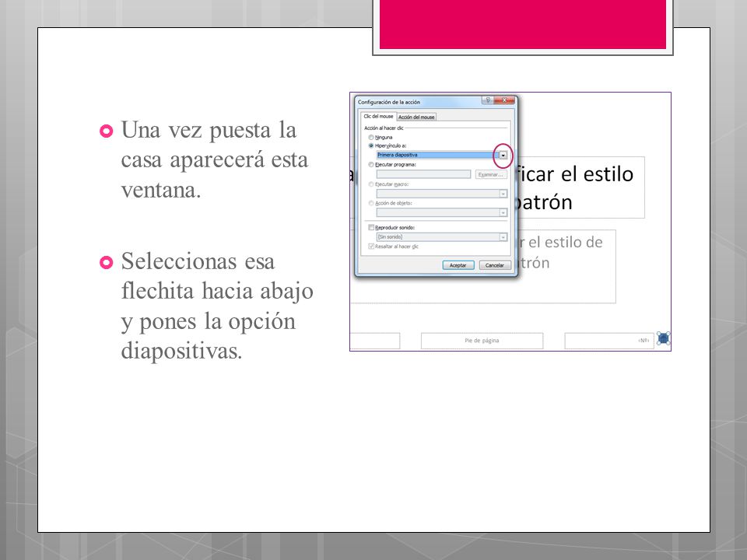The height and width of the screenshot is (560, 747).
Task: Select the Acción de objeto radio option
Action: click(371, 203)
